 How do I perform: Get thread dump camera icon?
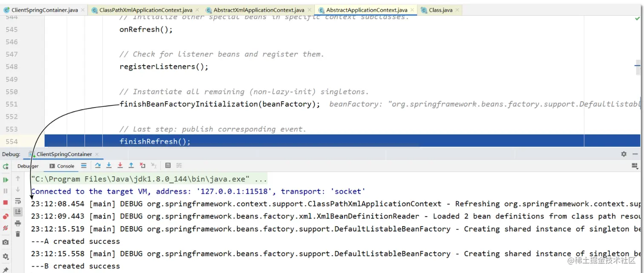coord(6,242)
